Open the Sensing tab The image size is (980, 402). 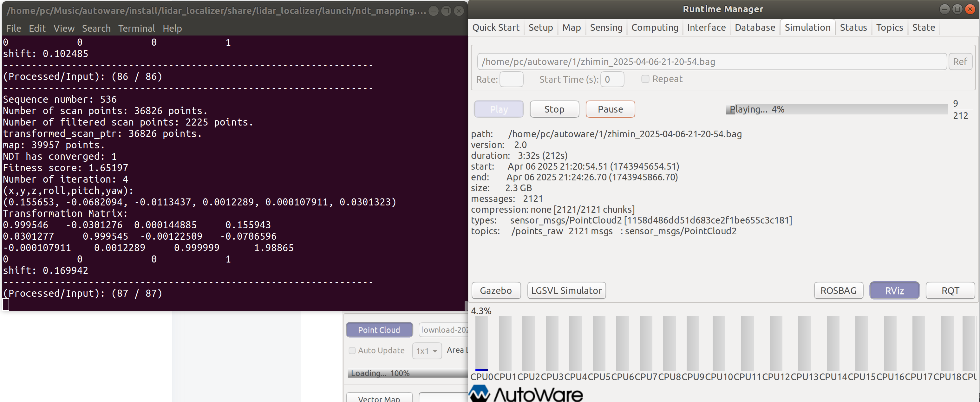point(606,27)
